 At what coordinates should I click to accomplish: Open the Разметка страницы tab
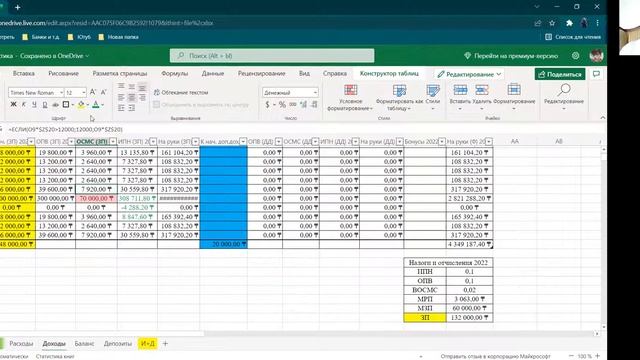click(120, 73)
